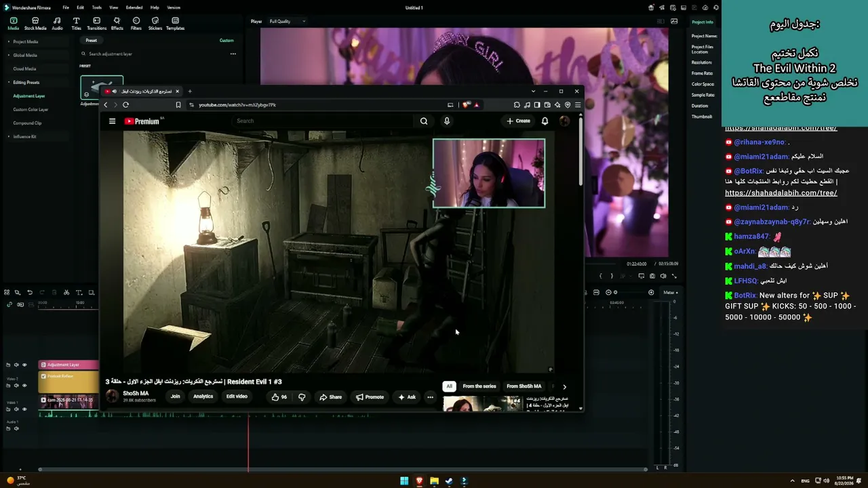
Task: Open the View menu in Filmora
Action: pos(113,7)
